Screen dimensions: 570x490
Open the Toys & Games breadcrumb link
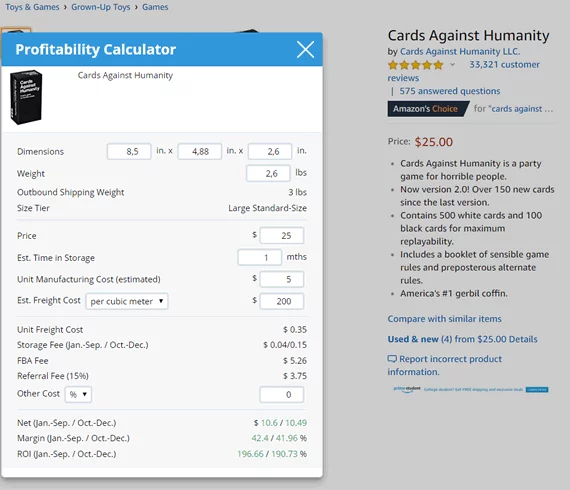(x=32, y=7)
